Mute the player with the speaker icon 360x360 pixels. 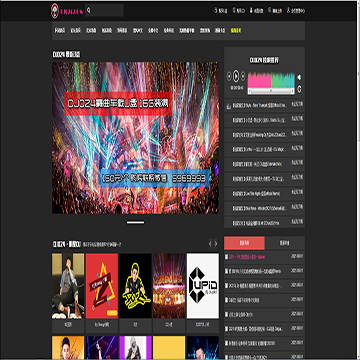pos(299,77)
